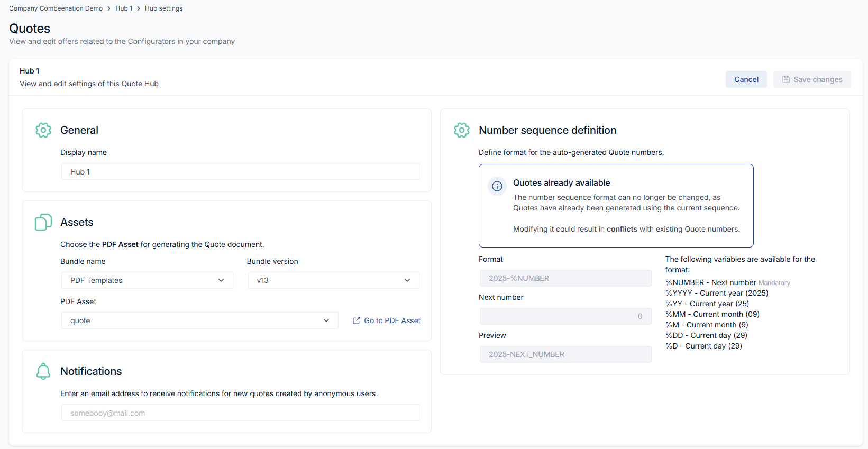868x449 pixels.
Task: Follow the Go to PDF Asset link
Action: pos(392,320)
